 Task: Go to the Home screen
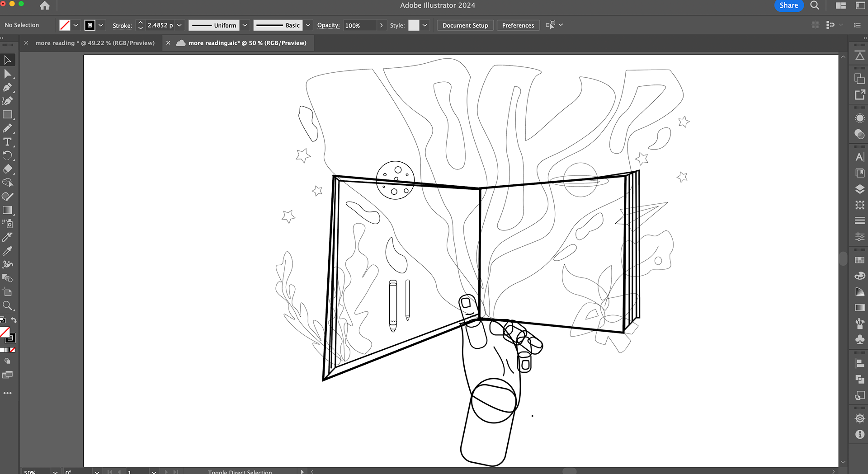(45, 5)
